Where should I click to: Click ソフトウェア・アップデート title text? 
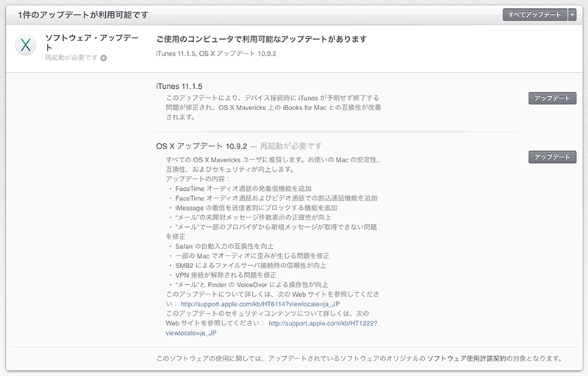pyautogui.click(x=92, y=43)
